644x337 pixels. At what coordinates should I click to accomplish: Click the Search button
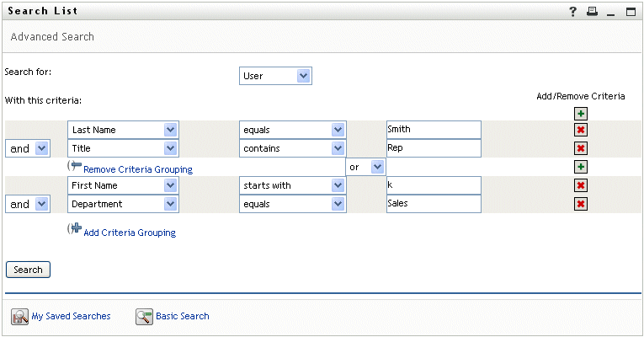click(x=28, y=270)
